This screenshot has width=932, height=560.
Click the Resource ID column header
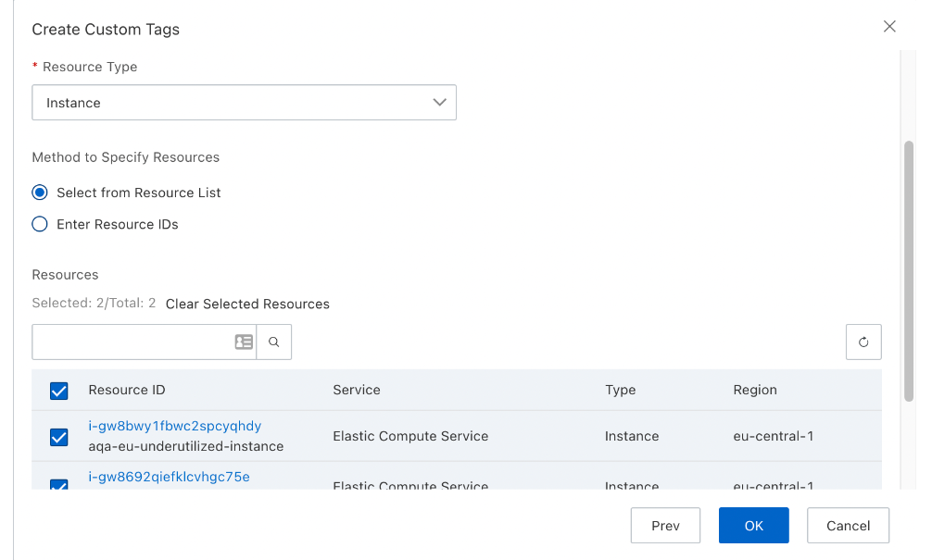click(x=127, y=391)
